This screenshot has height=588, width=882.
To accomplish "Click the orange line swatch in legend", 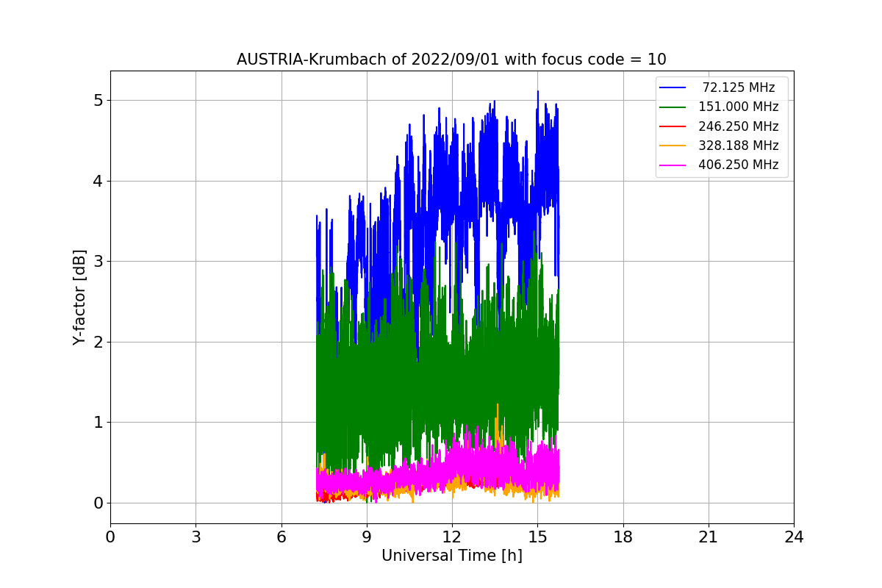I will point(673,146).
